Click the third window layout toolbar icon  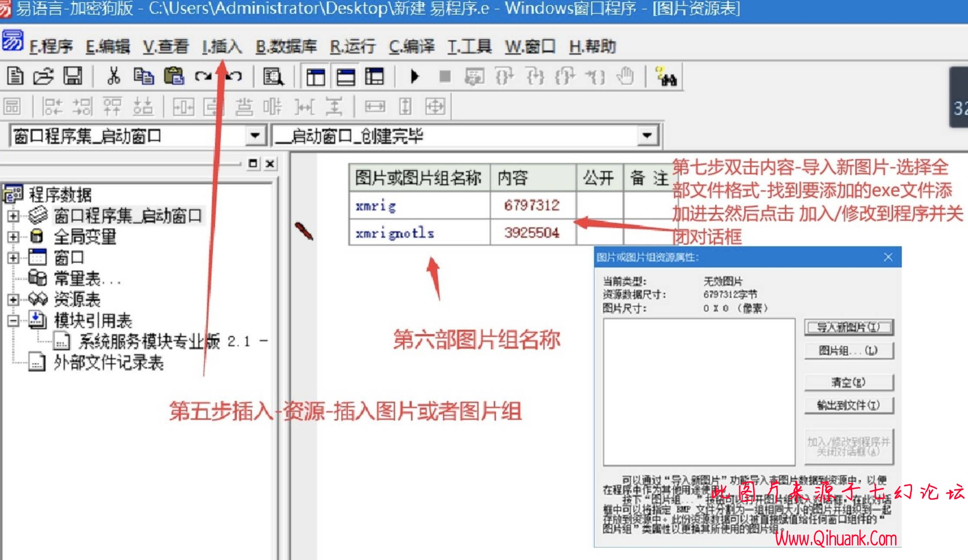coord(374,77)
